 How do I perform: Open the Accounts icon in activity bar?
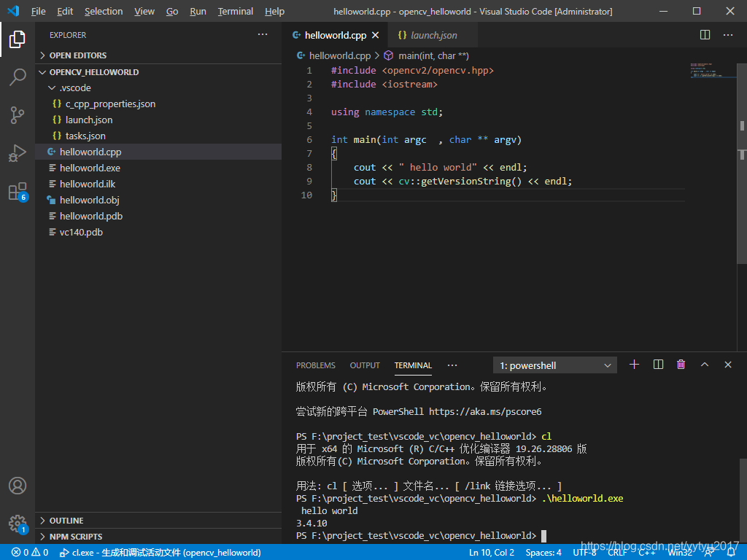pyautogui.click(x=18, y=486)
